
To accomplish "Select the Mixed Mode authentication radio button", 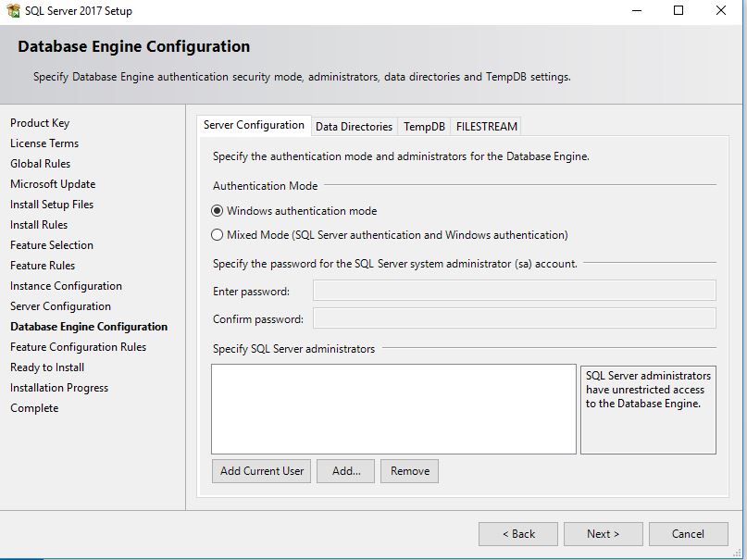I will tap(219, 233).
